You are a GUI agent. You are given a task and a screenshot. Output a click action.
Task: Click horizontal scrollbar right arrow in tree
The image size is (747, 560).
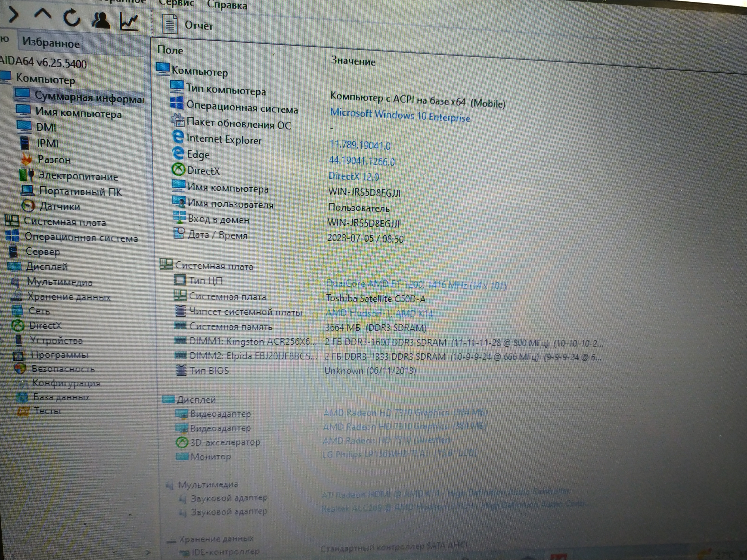148,553
